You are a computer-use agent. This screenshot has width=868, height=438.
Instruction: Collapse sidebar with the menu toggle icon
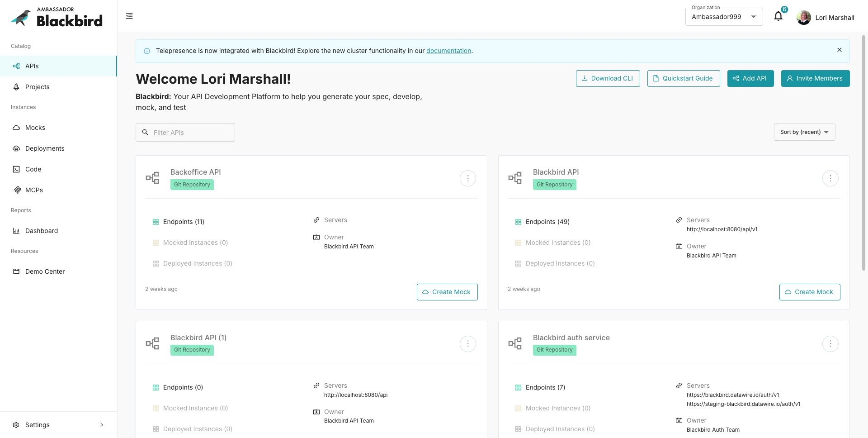[x=129, y=16]
